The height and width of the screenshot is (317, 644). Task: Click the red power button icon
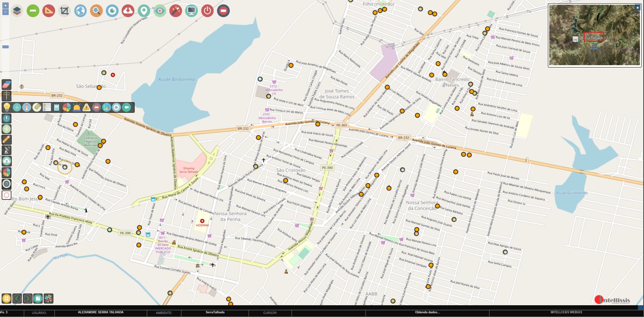(x=207, y=11)
